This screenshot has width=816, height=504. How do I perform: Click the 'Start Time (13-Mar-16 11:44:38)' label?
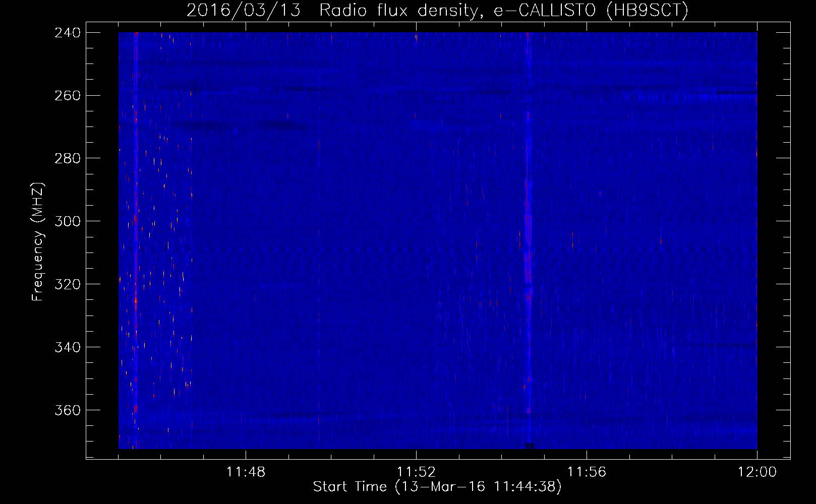tap(437, 487)
